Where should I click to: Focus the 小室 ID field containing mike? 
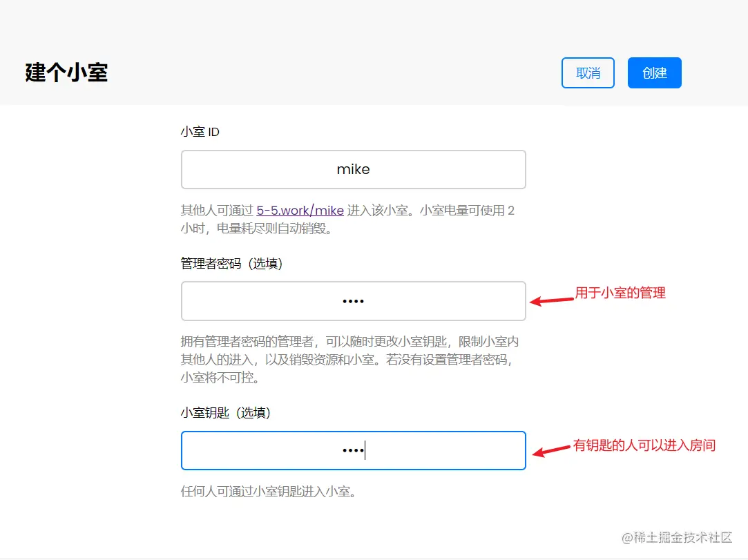coord(354,169)
